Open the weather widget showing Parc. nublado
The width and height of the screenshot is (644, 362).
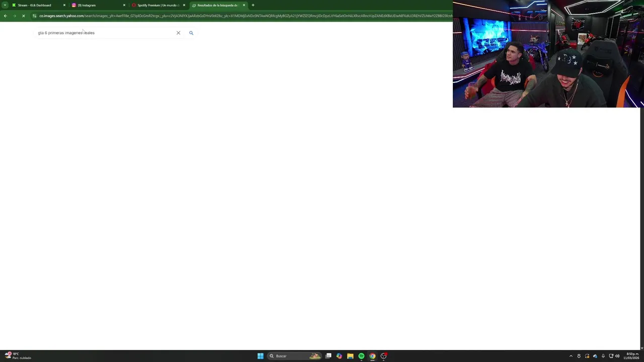18,356
